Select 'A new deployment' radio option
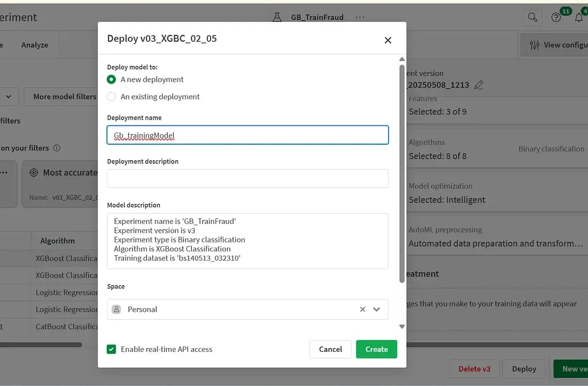The image size is (588, 386). (112, 80)
